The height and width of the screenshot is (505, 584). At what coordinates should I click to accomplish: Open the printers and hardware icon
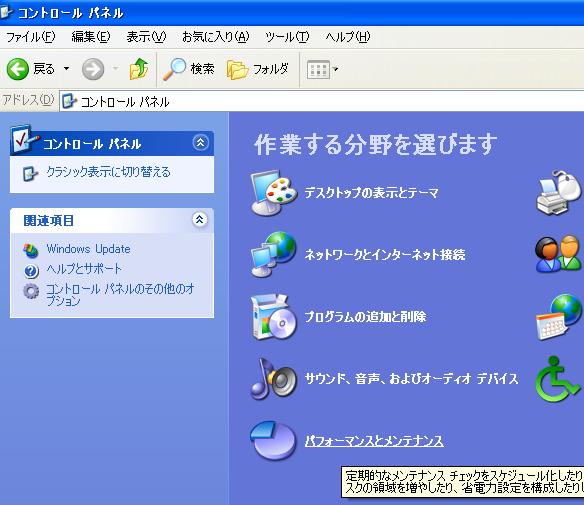559,193
